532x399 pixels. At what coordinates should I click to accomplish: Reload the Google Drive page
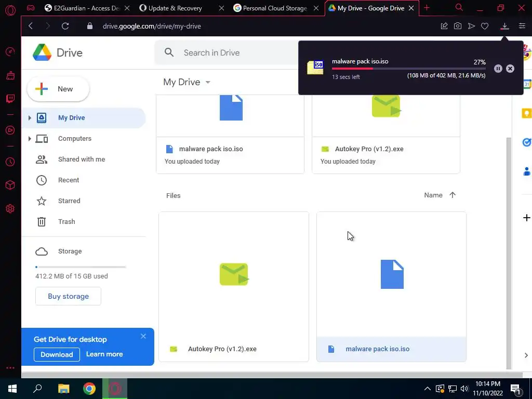[65, 26]
